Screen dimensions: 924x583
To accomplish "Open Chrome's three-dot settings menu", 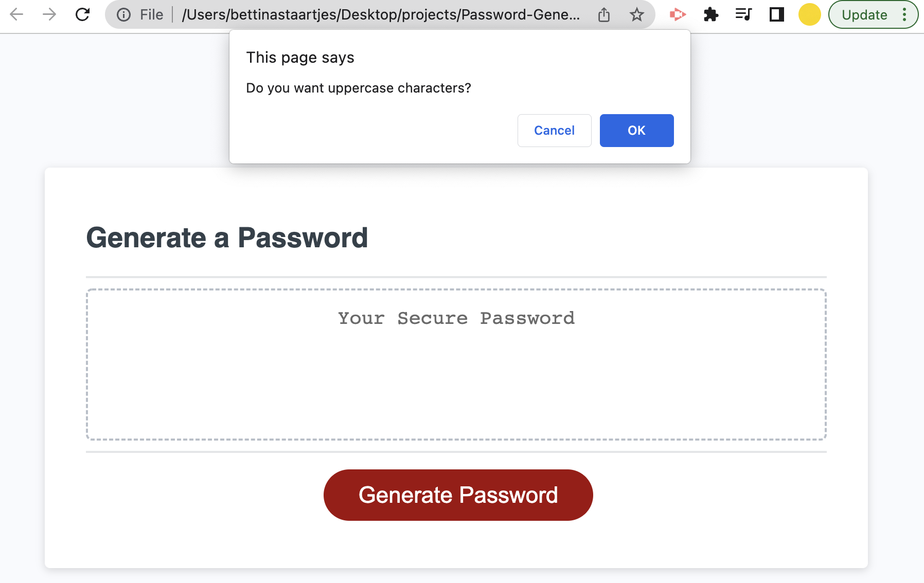I will click(905, 14).
